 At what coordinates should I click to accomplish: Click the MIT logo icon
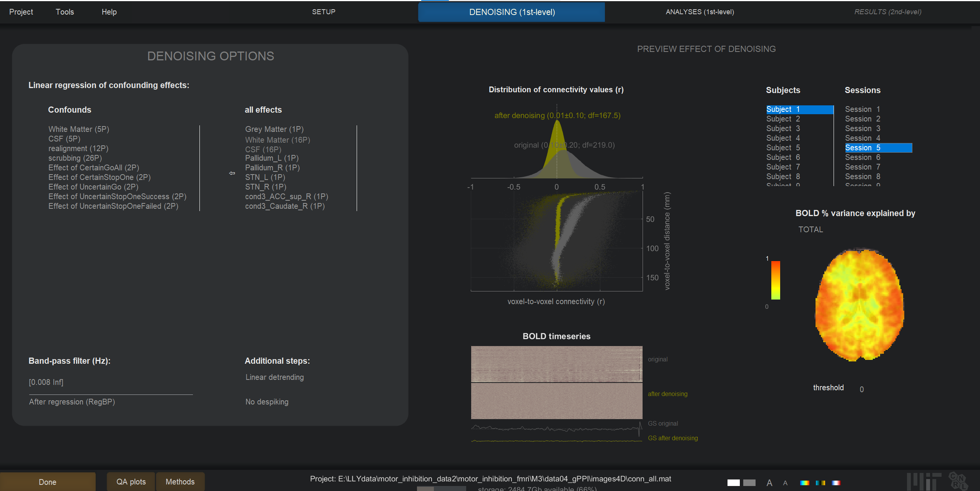pos(924,481)
